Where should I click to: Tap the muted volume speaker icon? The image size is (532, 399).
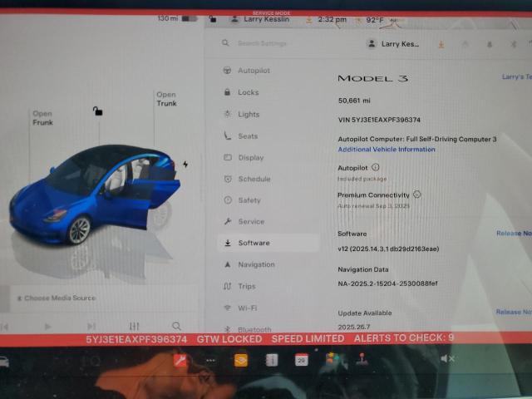(x=447, y=358)
